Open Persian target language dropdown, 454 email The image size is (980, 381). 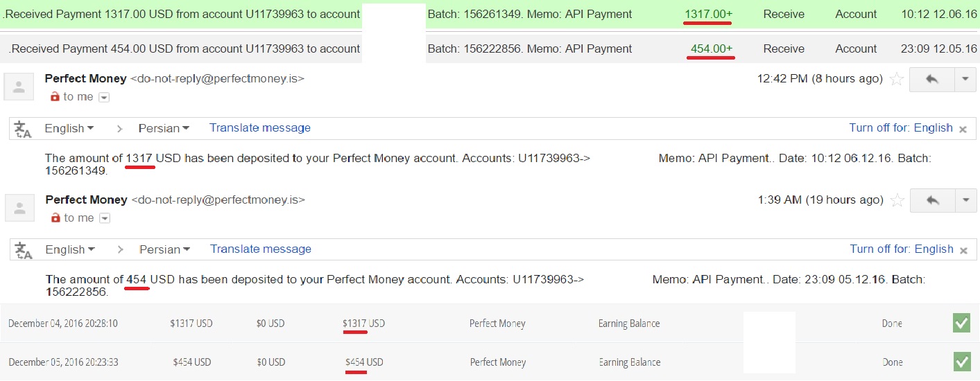[x=164, y=250]
